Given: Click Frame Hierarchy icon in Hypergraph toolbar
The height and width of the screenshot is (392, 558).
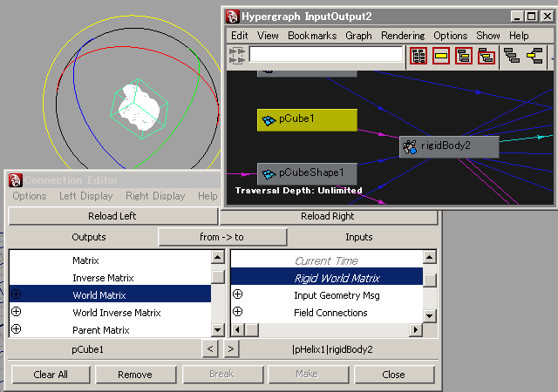Looking at the screenshot, I should tap(464, 56).
